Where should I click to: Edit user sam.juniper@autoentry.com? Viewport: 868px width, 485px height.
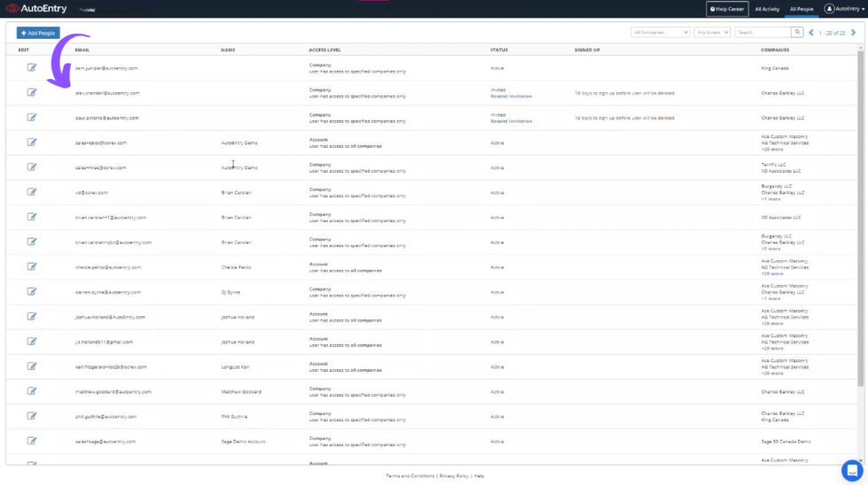pos(32,67)
